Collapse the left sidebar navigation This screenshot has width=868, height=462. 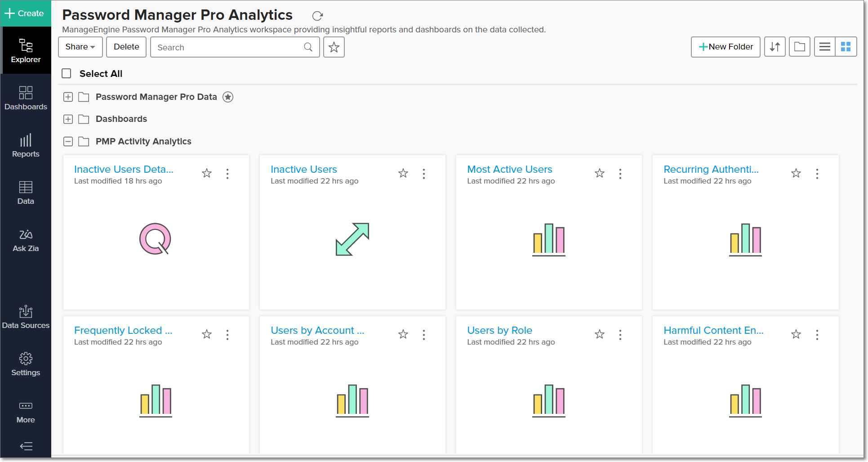(26, 446)
